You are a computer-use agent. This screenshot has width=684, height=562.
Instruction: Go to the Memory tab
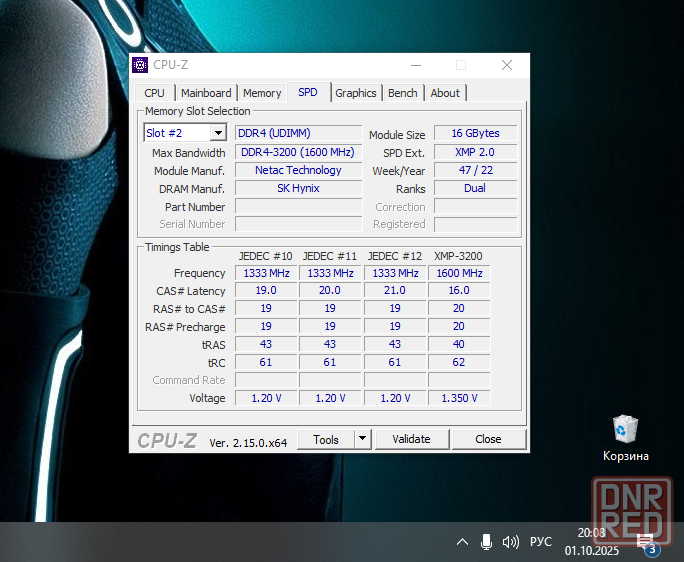click(262, 93)
